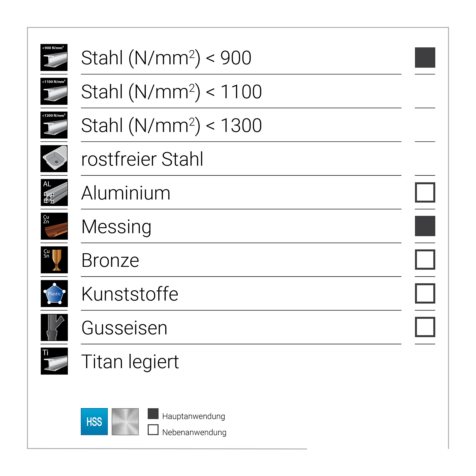Image resolution: width=476 pixels, height=476 pixels.
Task: Click the steel under 900 N/mm² icon
Action: pyautogui.click(x=54, y=57)
